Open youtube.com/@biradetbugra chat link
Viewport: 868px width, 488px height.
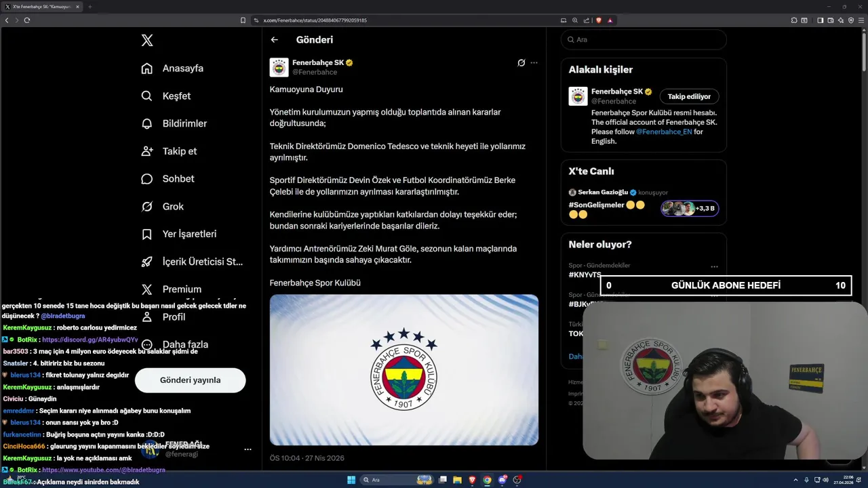pos(103,470)
